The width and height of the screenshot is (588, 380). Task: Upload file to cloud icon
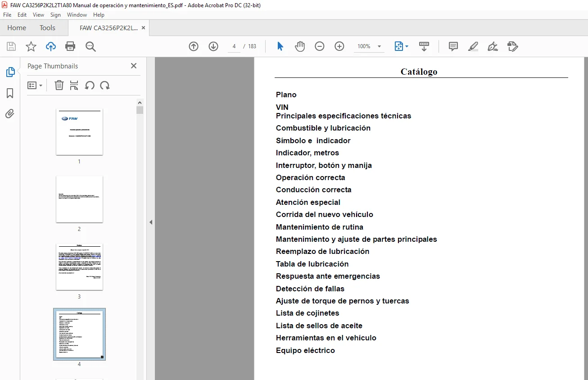pos(51,46)
